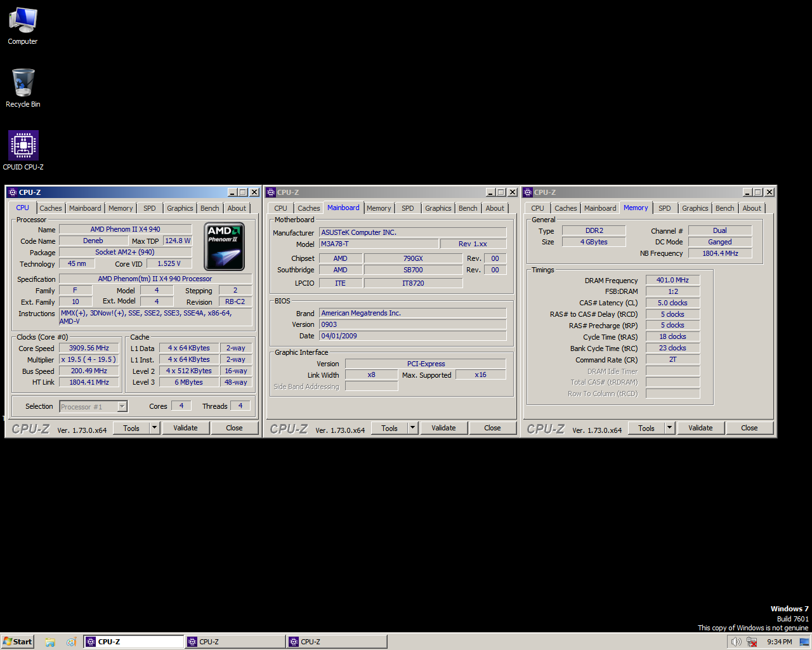The width and height of the screenshot is (812, 650).
Task: Click Validate in the CPU window
Action: coord(185,428)
